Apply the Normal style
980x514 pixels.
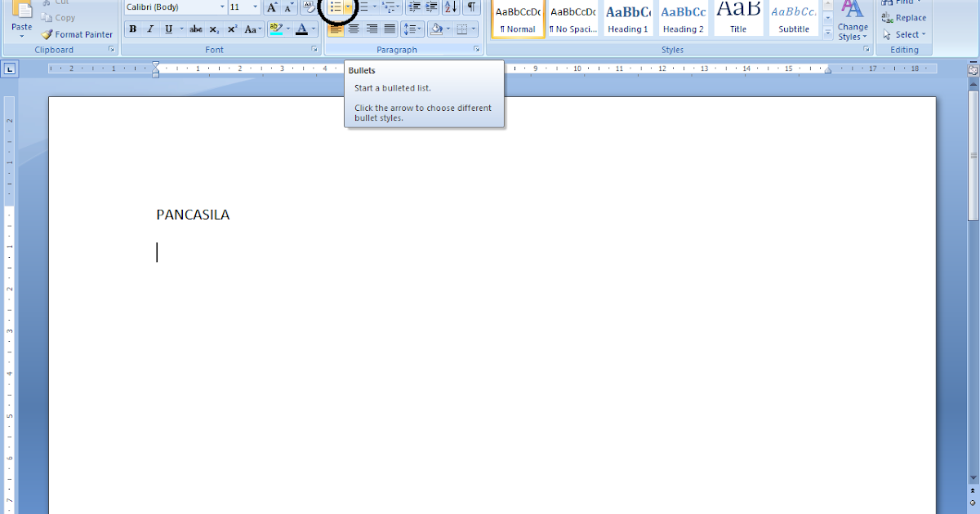tap(518, 19)
